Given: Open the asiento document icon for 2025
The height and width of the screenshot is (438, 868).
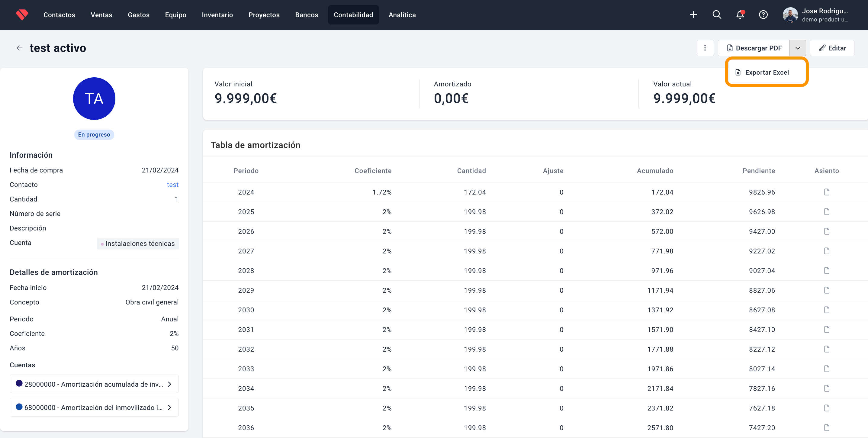Looking at the screenshot, I should point(827,211).
